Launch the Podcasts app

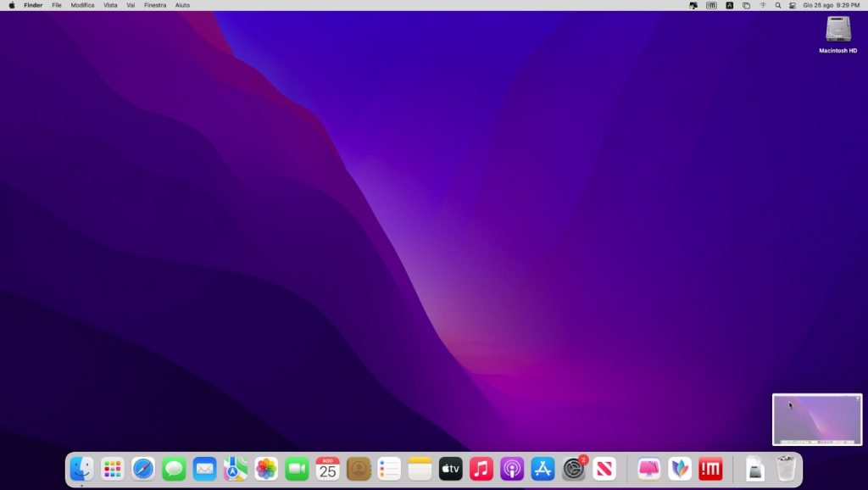[x=512, y=468]
